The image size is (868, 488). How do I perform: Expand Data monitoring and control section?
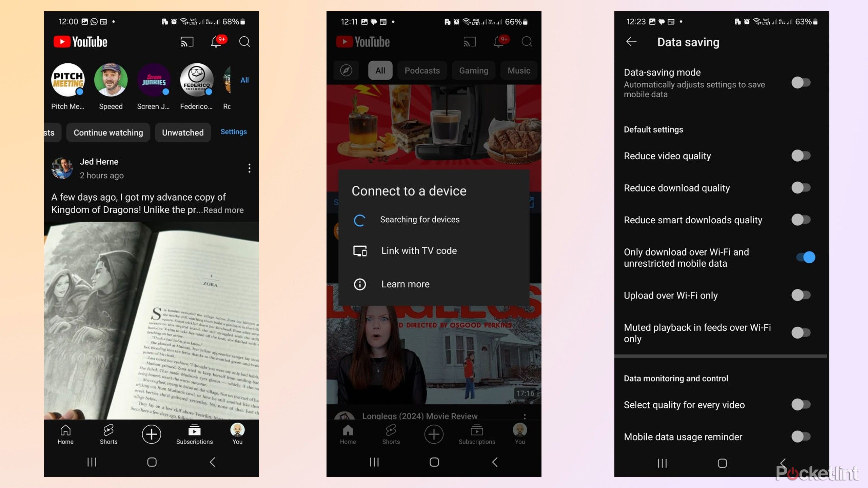(x=675, y=378)
